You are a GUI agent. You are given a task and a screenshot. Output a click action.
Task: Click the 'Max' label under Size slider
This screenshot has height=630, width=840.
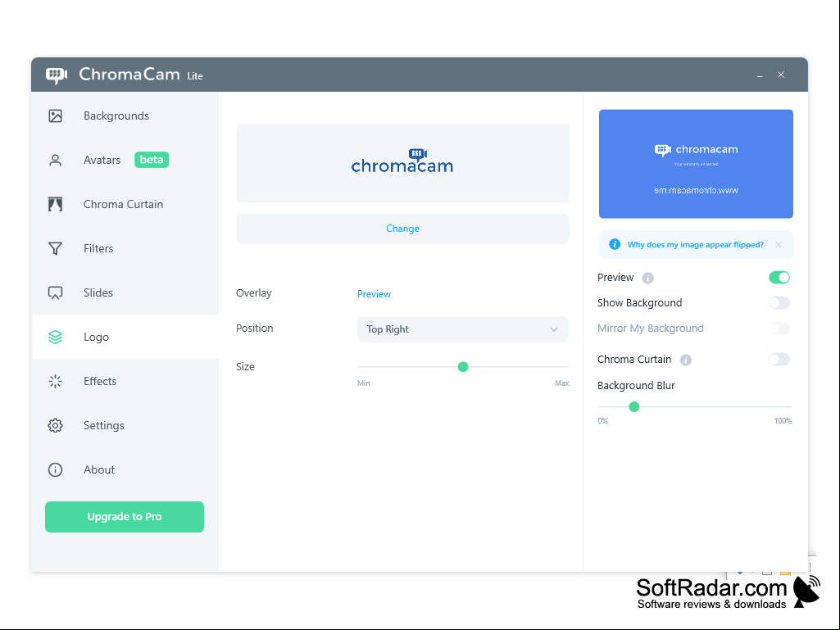pos(562,383)
